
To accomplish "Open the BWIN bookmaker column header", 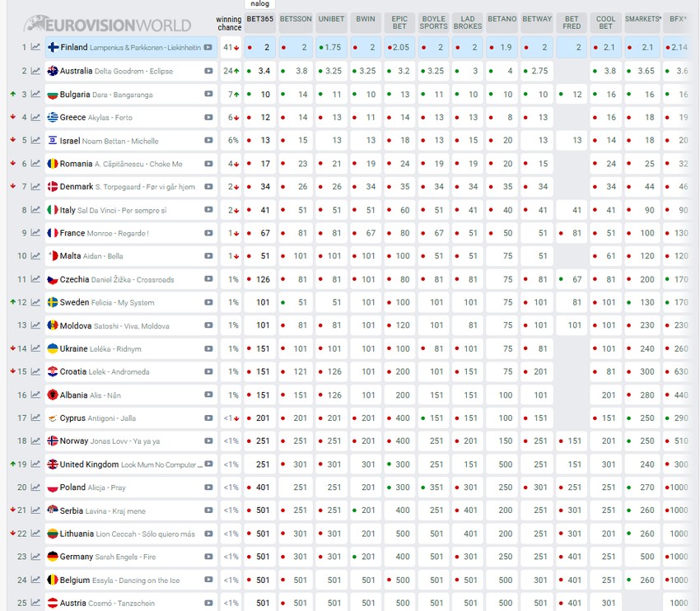I will 366,22.
